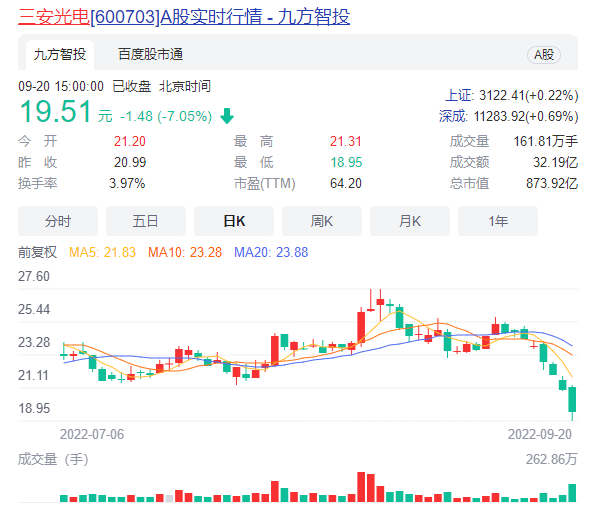
Task: Click the 上证 index value 3122.41
Action: coord(511,95)
